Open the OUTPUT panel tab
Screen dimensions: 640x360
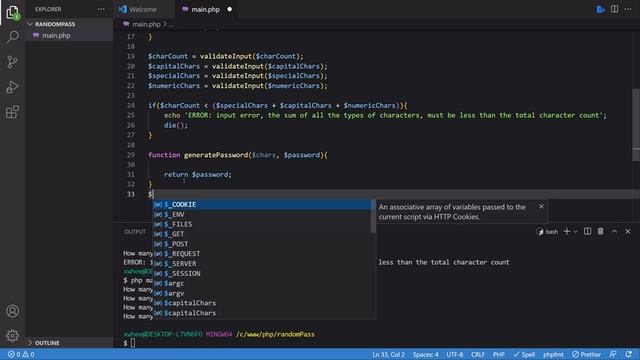135,231
